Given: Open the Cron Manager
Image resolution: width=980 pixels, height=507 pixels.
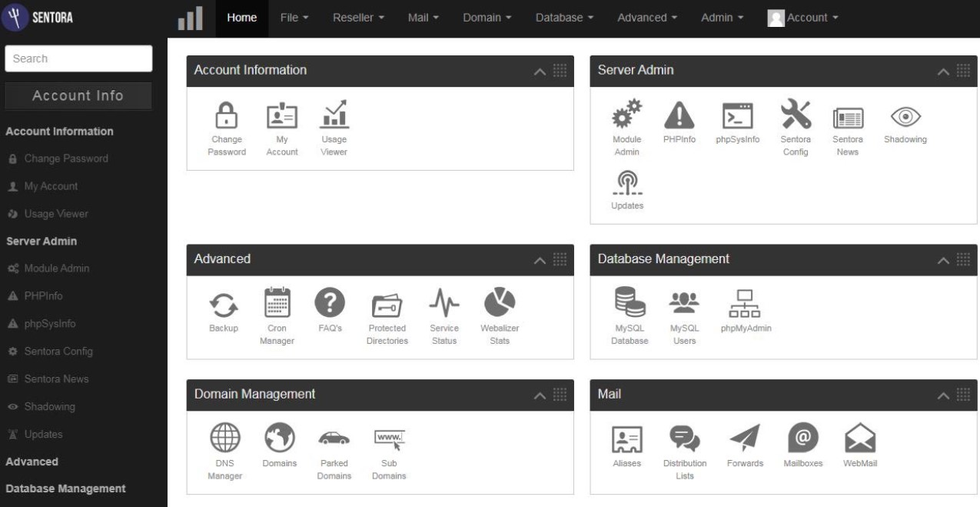Looking at the screenshot, I should click(277, 305).
